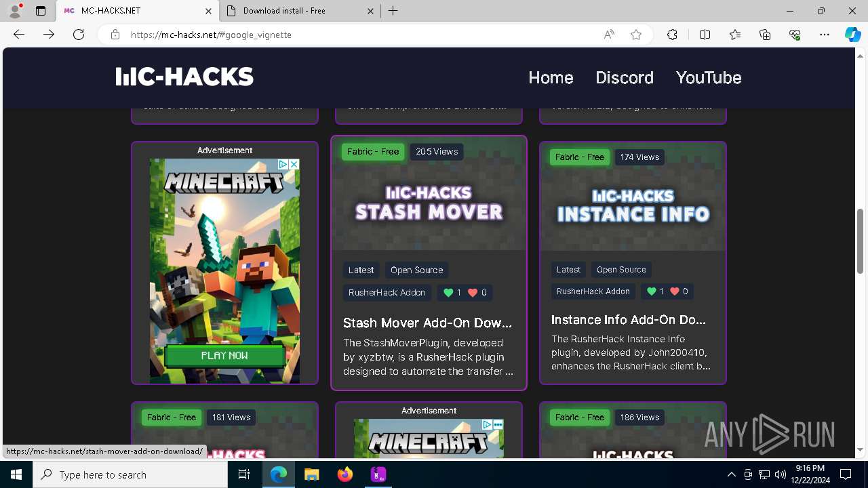Close the MC-HACKS.NET tab
Image resolution: width=868 pixels, height=488 pixels.
point(209,11)
